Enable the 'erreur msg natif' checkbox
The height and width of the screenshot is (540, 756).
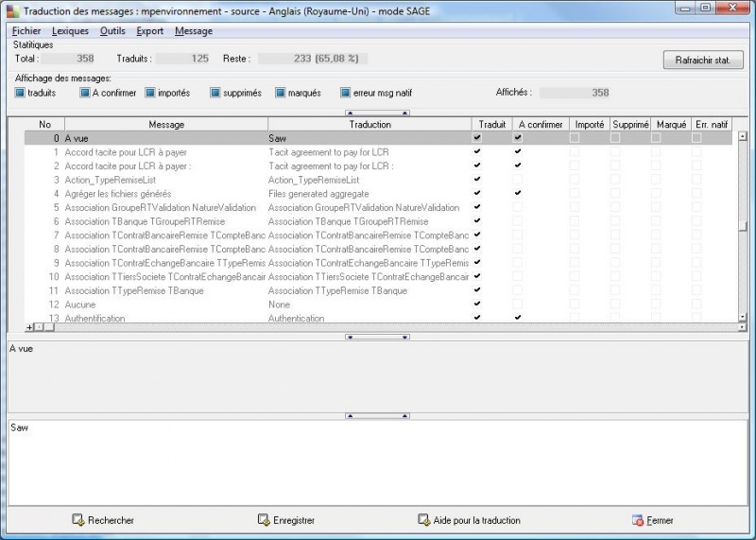pos(345,92)
